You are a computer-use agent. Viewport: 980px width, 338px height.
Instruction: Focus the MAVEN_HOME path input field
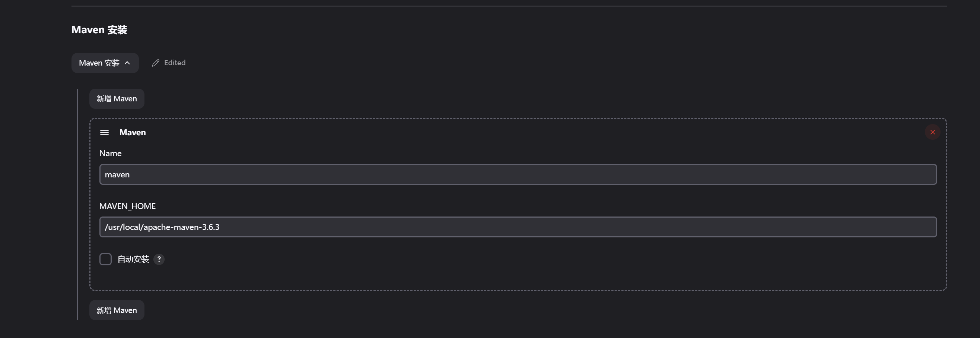pos(518,227)
